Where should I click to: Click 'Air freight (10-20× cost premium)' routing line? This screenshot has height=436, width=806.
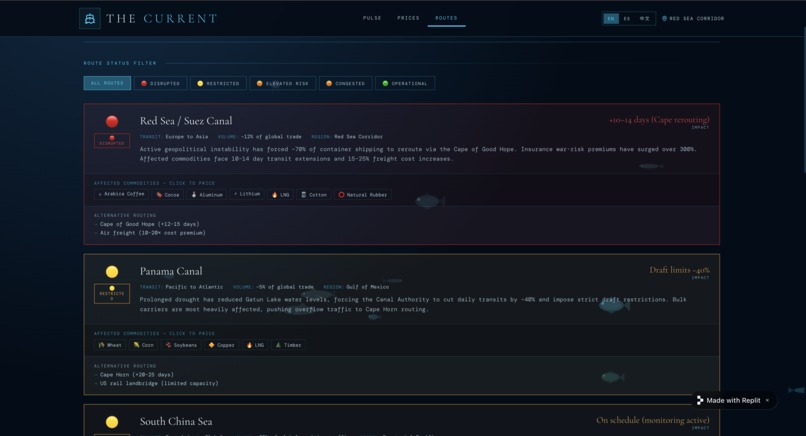tap(152, 233)
